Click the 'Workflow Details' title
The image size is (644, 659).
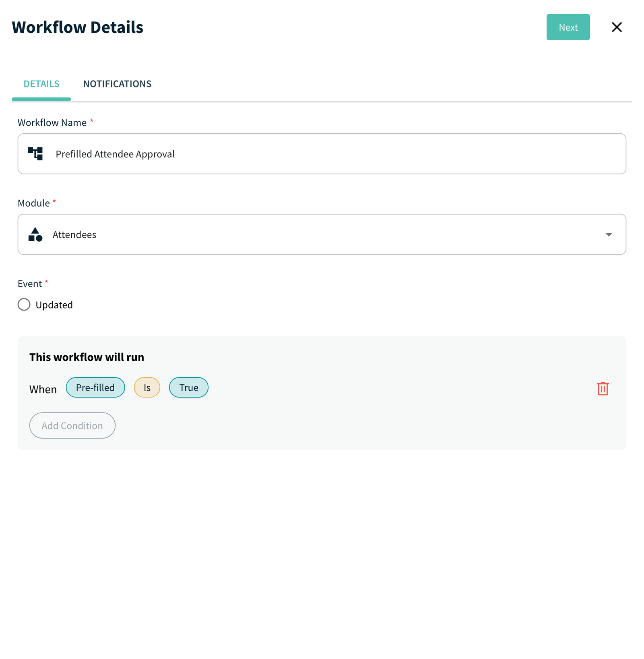pos(78,27)
